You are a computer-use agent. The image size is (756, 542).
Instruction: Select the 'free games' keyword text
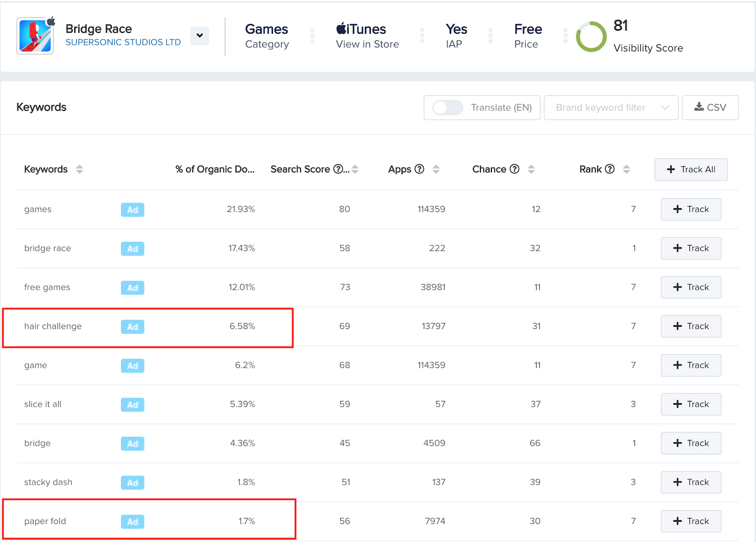47,287
